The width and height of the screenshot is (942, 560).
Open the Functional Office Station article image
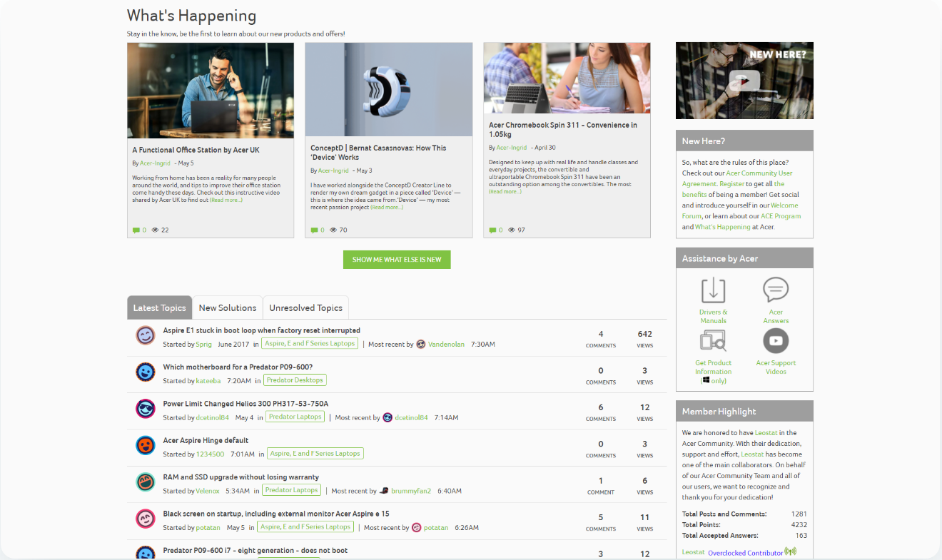click(211, 91)
